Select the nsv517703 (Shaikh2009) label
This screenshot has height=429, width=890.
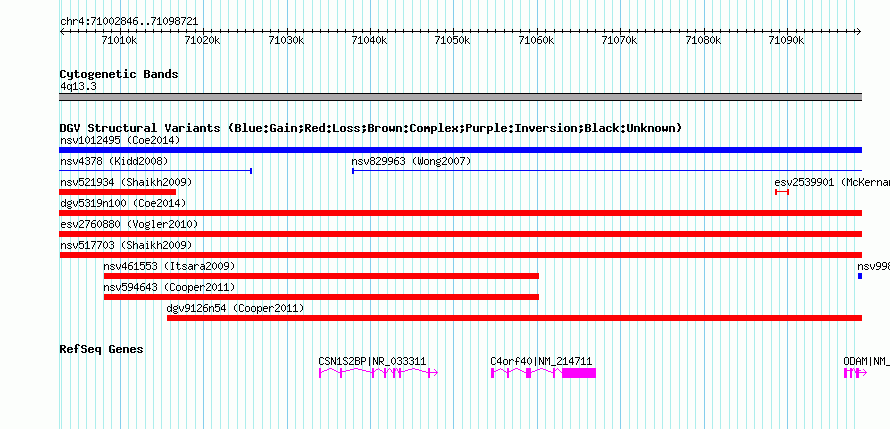126,246
